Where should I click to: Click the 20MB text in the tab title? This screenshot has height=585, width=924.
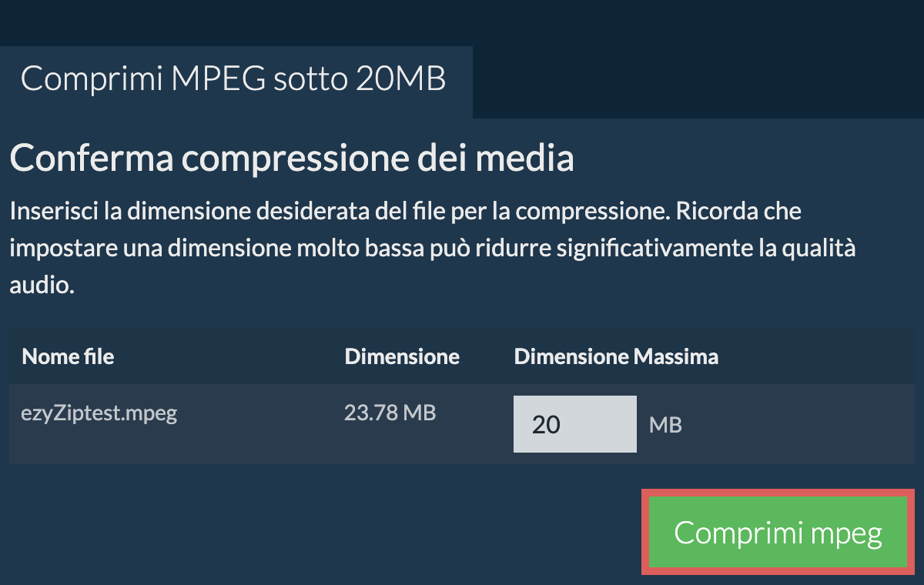point(400,80)
